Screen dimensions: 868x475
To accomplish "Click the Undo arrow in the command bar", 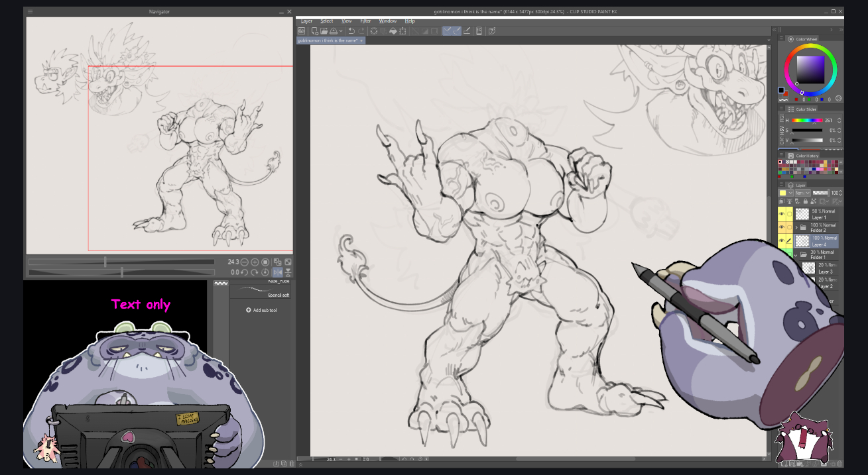I will 351,31.
